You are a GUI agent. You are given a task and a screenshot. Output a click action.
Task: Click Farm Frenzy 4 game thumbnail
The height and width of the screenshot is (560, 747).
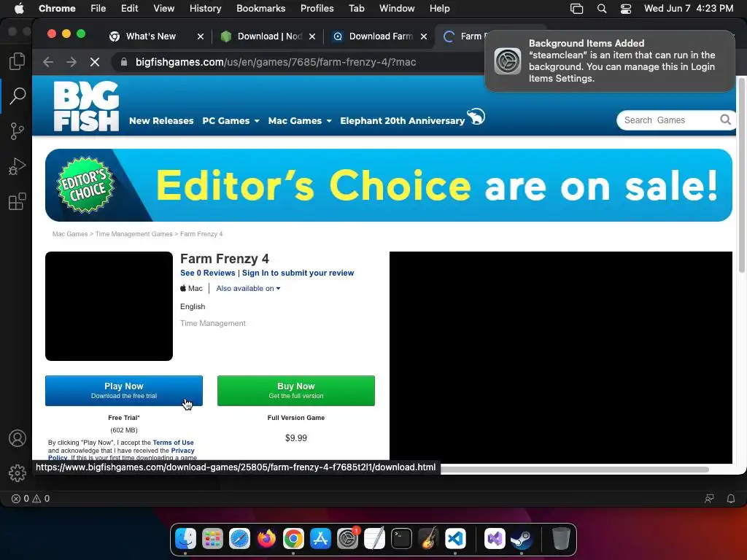(109, 306)
